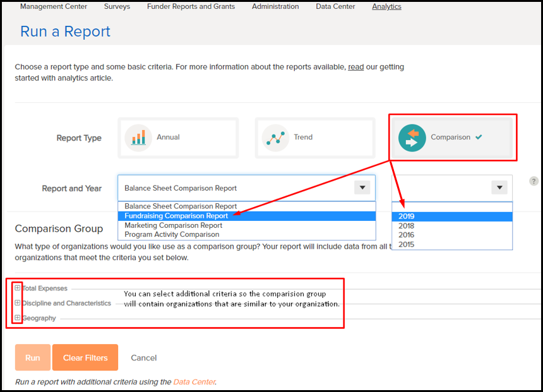Expand the Geography criteria section
Screen dimensions: 543x392
[17, 318]
